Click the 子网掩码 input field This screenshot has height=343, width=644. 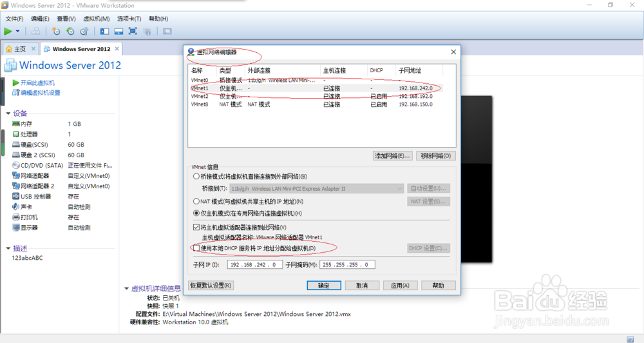tap(347, 264)
